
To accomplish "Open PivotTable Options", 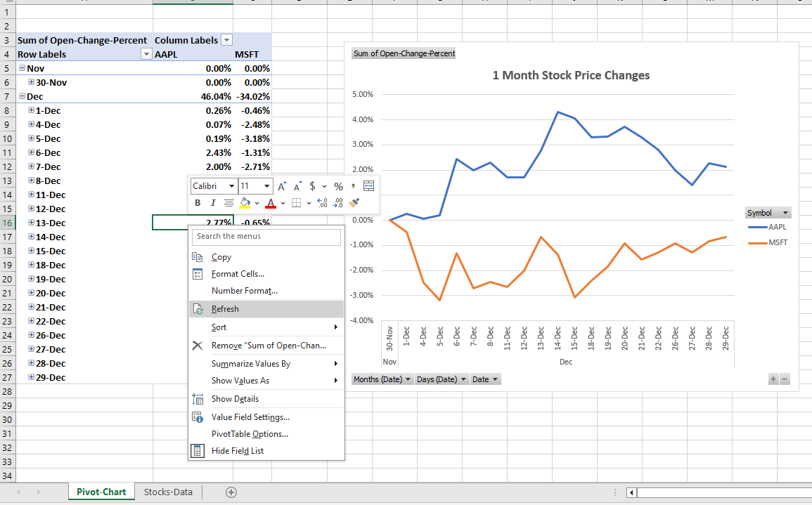I will pos(266,434).
